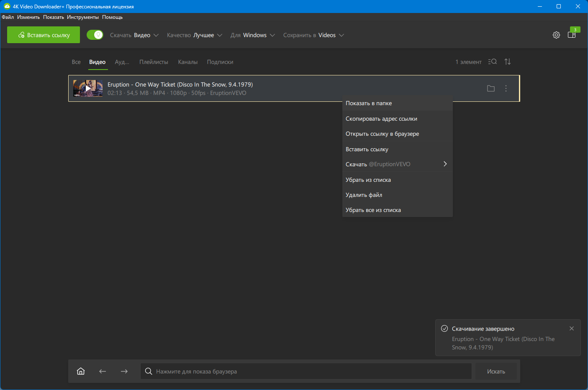Click the Искать button
Screen dimensions: 588x390
tap(496, 372)
